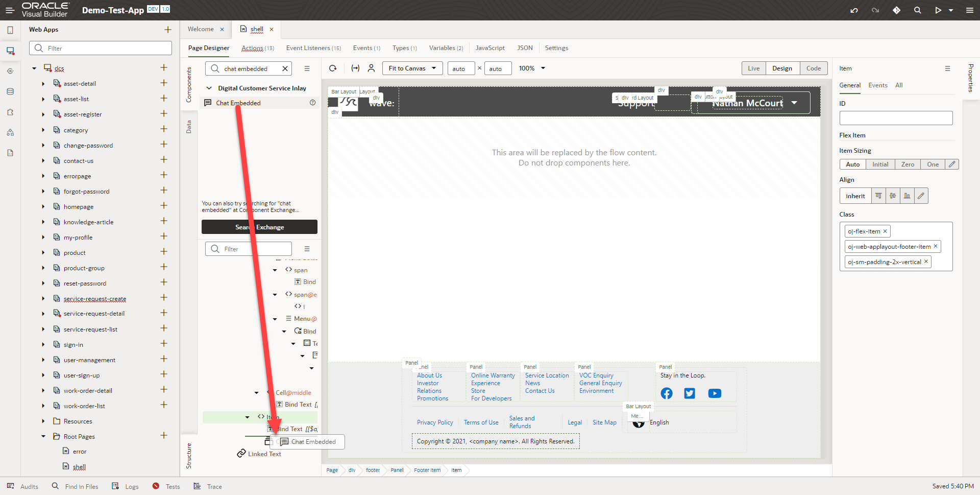Add a page under homepage flow
980x495 pixels.
164,205
